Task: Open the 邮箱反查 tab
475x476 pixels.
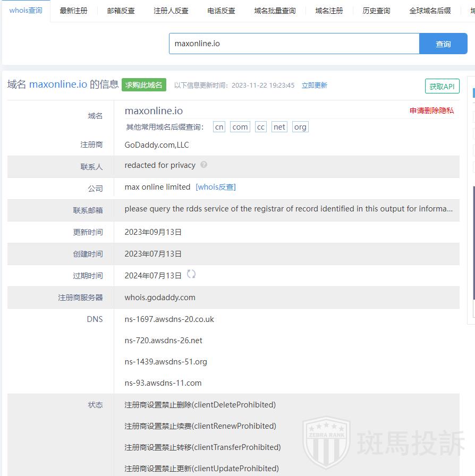Action: 121,11
